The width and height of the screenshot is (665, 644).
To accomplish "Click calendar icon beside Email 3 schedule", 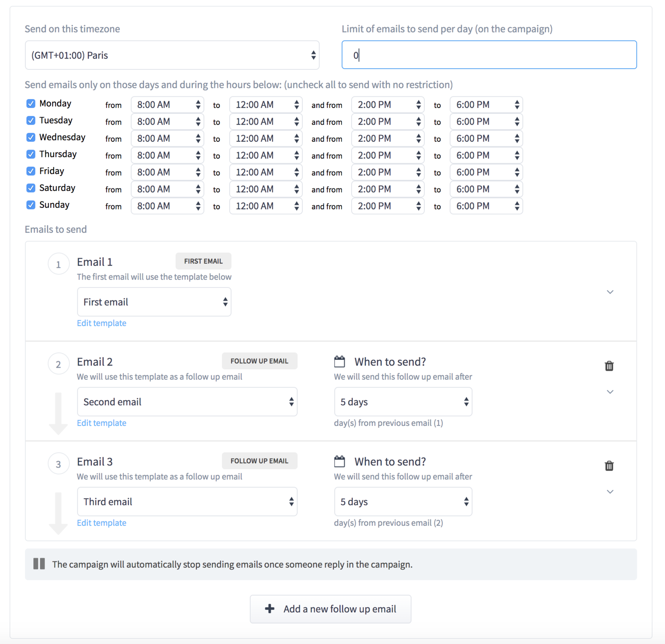I will click(340, 461).
